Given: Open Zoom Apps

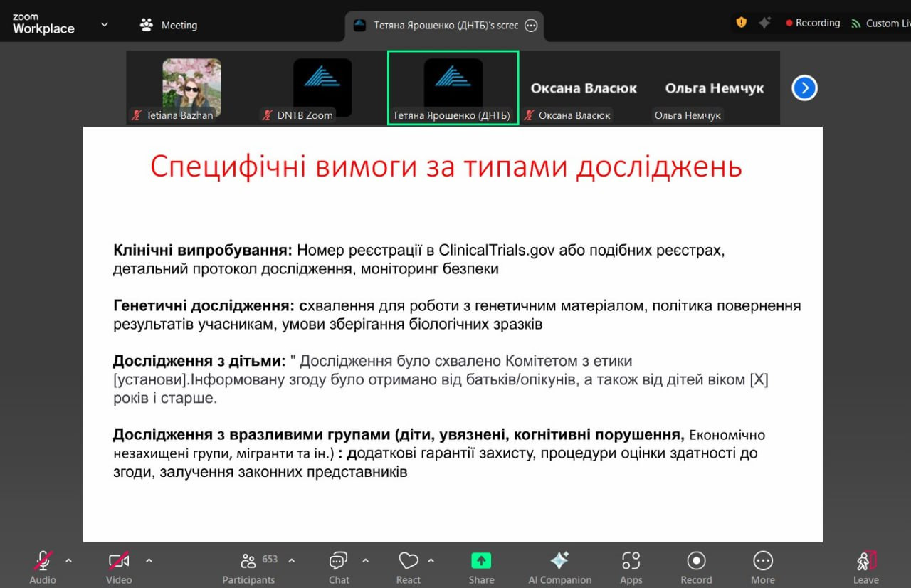Looking at the screenshot, I should [631, 567].
